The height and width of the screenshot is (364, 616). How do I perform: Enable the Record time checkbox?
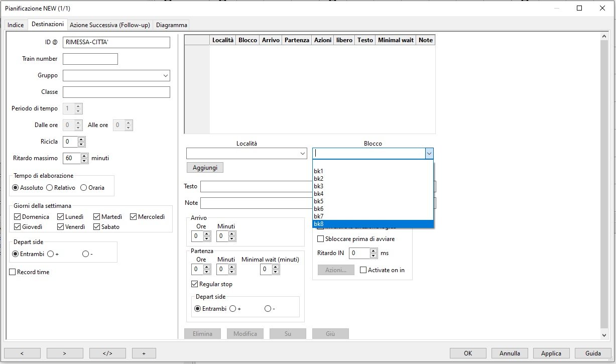[13, 272]
